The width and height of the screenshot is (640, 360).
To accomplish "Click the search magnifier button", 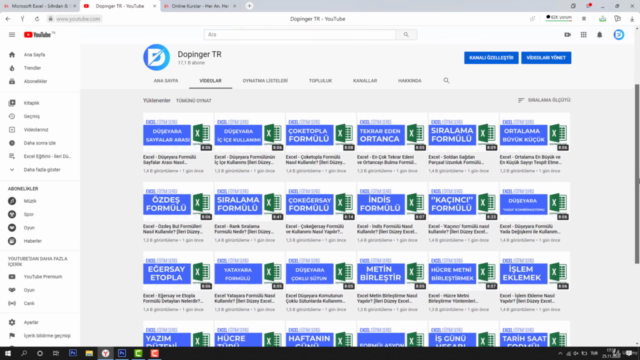I will 406,35.
